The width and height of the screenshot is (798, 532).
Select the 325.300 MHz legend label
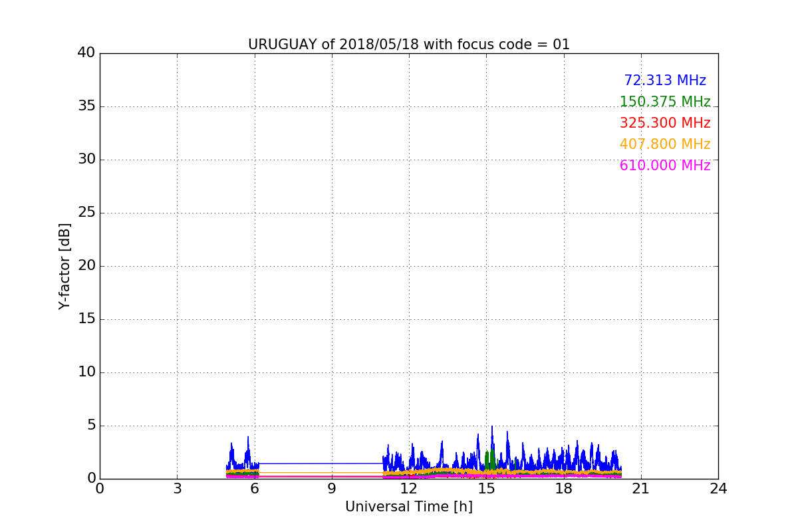point(665,123)
